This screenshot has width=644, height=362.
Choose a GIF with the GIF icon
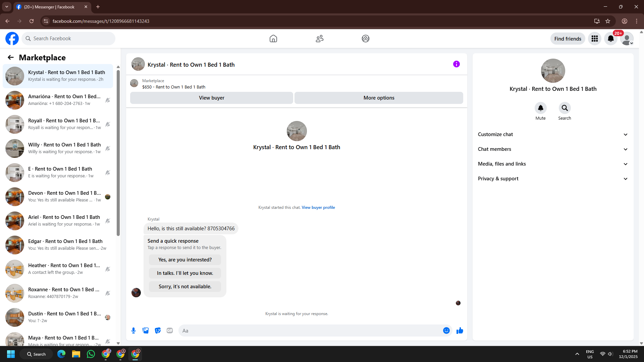coord(170,330)
